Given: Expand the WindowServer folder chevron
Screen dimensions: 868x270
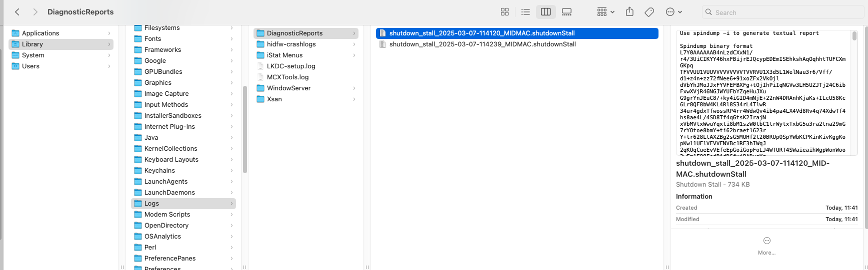Looking at the screenshot, I should click(354, 88).
